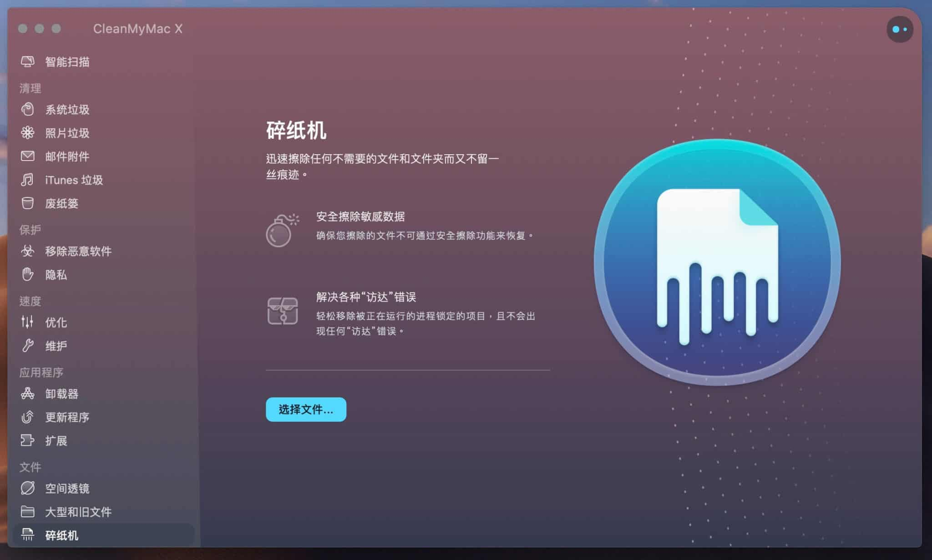Screen dimensions: 932x560
Task: Select 空间透镜 label in the sidebar
Action: pos(67,489)
